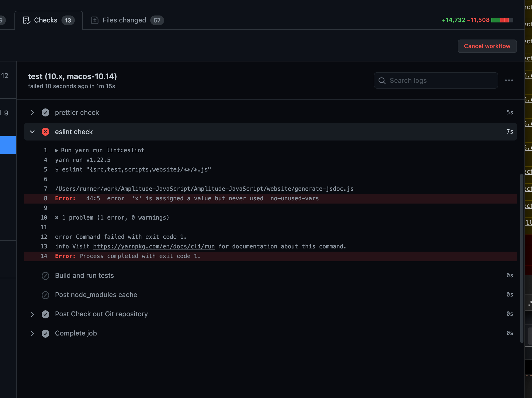Open the yarnpkg.com docs link
532x398 pixels.
pos(154,247)
